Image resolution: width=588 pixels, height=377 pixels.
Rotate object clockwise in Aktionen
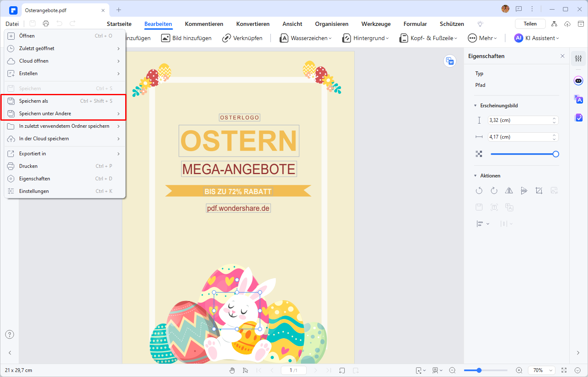(x=494, y=191)
